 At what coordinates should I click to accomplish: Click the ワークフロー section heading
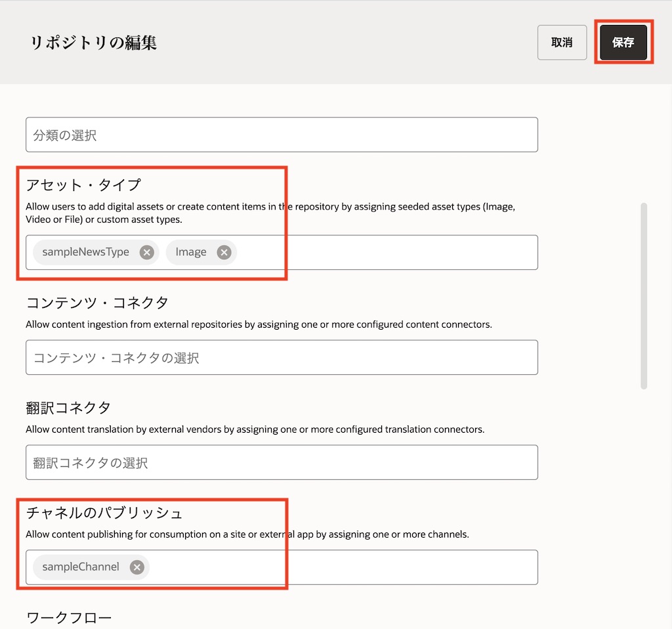(x=69, y=618)
